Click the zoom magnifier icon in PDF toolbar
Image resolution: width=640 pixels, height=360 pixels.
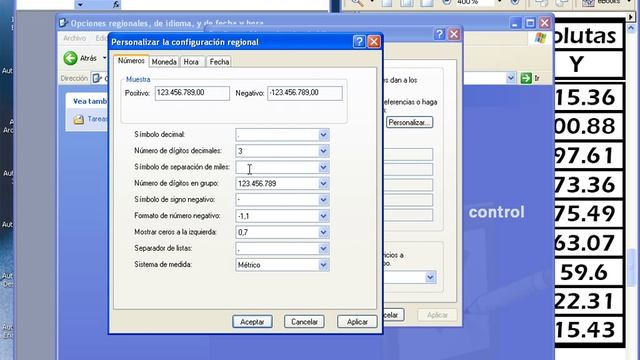point(357,3)
